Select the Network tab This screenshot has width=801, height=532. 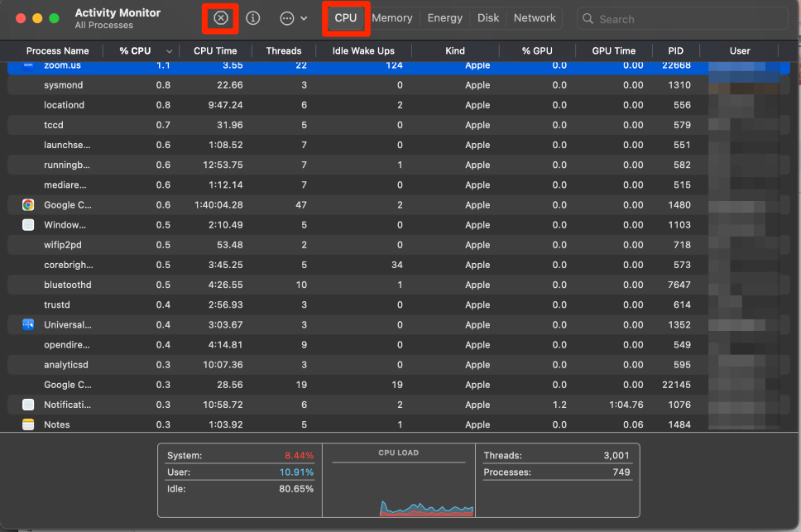click(535, 18)
